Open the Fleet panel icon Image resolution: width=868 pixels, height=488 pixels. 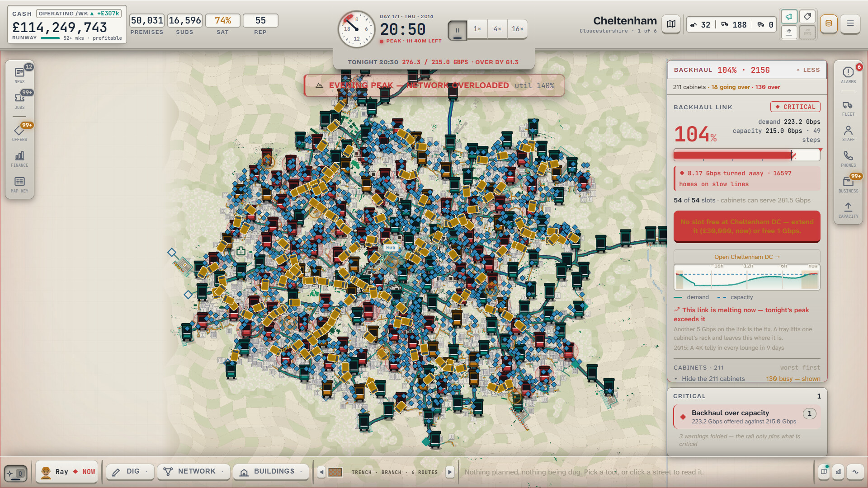pos(848,108)
